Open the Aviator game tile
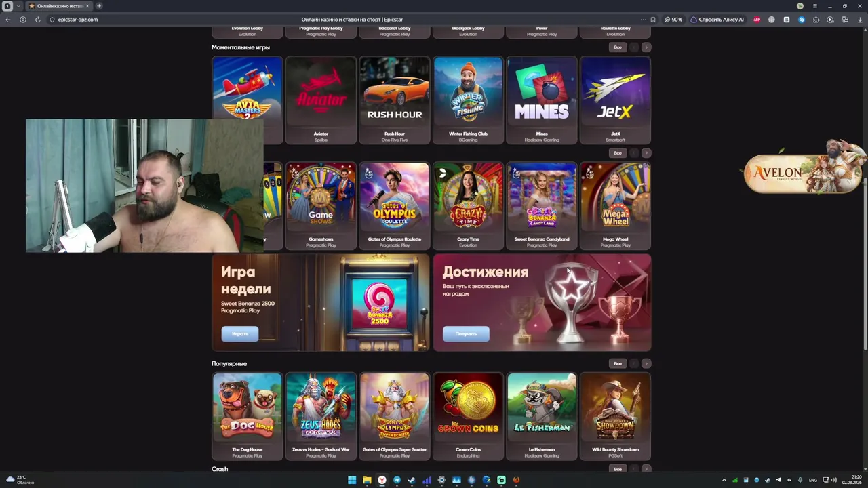Image resolution: width=868 pixels, height=488 pixels. [x=321, y=100]
